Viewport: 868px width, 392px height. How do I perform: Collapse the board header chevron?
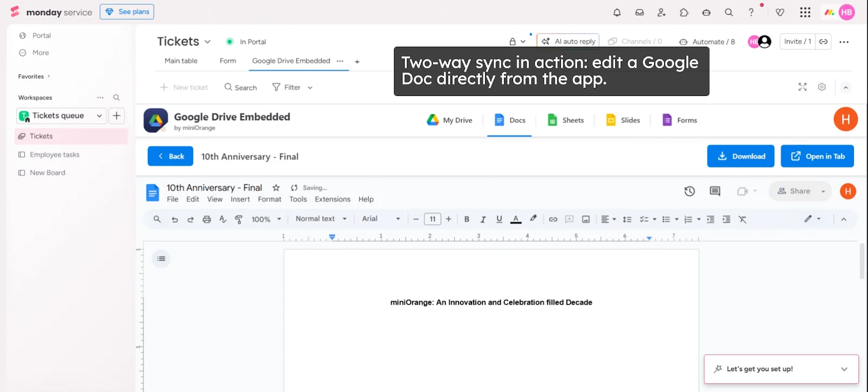[846, 87]
